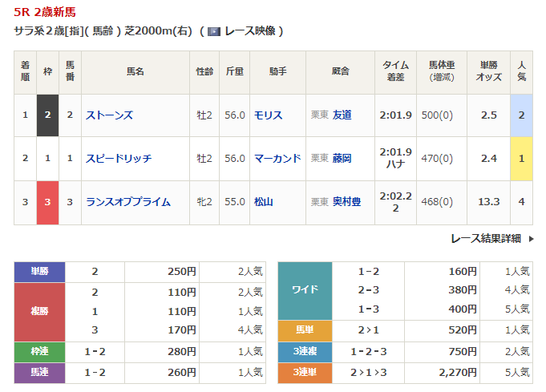Click the black frame number 2 box
546x392 pixels.
[47, 115]
